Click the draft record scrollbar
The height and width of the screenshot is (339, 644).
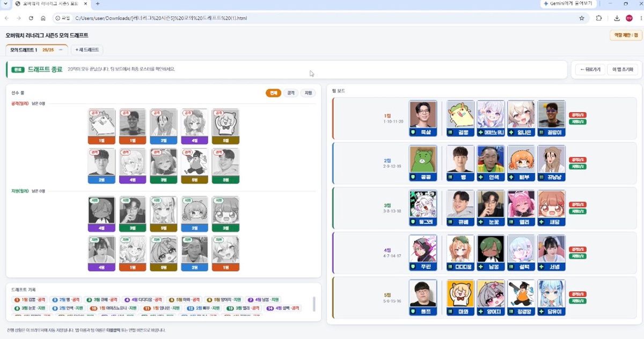point(314,303)
